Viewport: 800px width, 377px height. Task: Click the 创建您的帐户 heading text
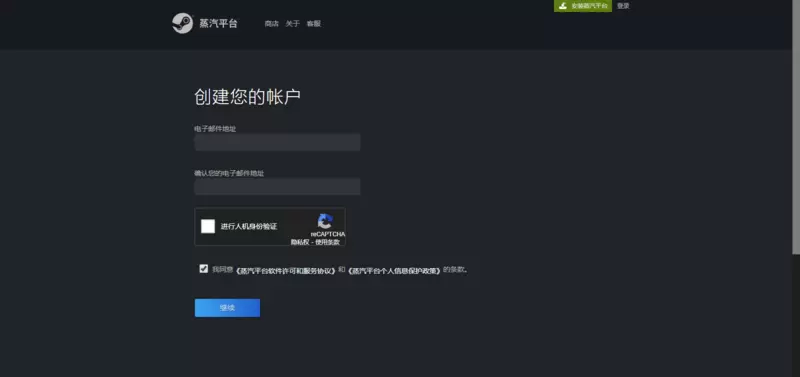pyautogui.click(x=247, y=96)
